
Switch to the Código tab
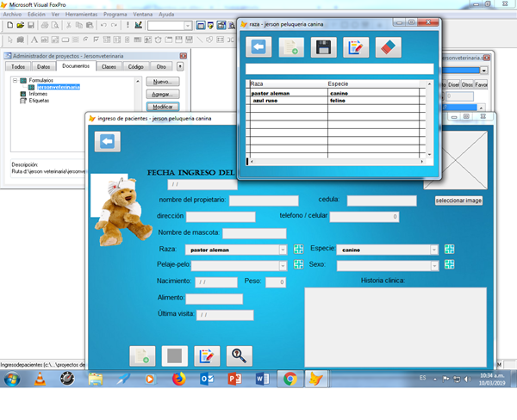click(x=135, y=66)
